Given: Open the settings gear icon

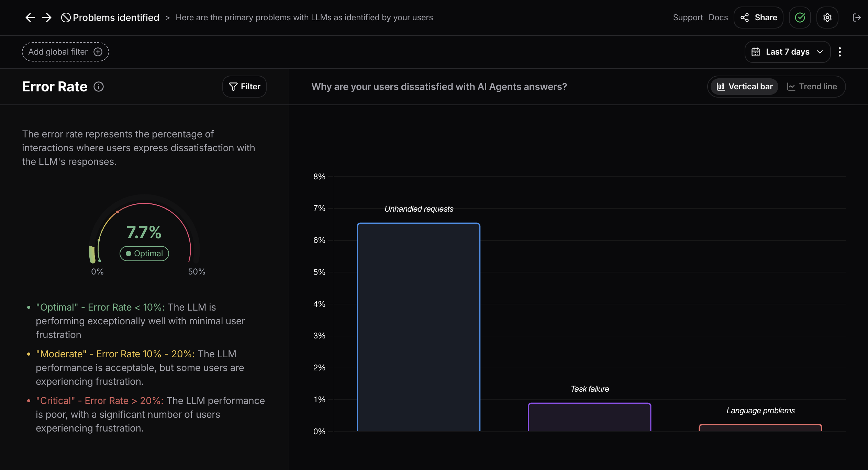Looking at the screenshot, I should pos(827,18).
